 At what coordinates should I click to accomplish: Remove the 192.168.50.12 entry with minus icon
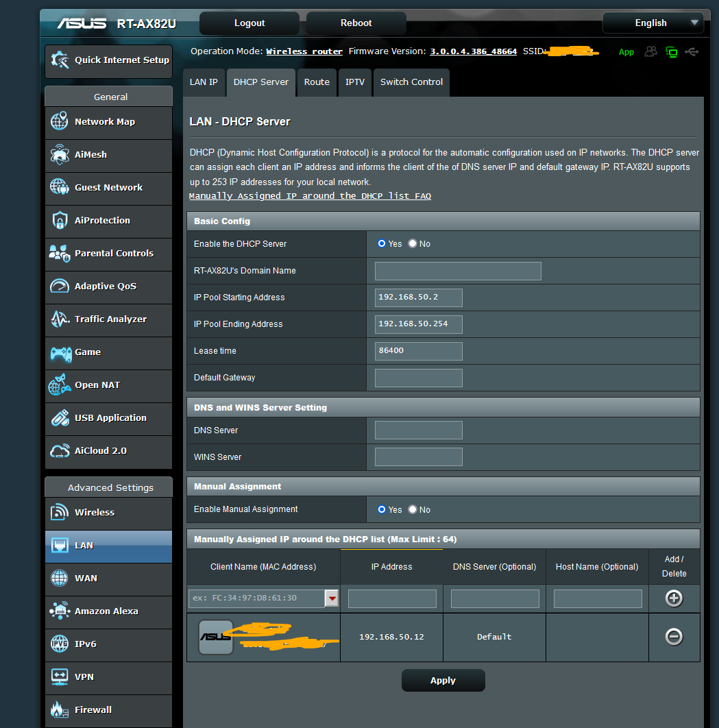tap(674, 637)
